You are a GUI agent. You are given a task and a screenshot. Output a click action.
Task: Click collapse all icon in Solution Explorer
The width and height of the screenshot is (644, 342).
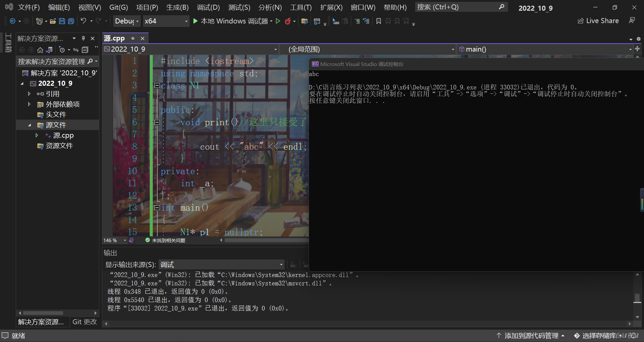coord(85,50)
